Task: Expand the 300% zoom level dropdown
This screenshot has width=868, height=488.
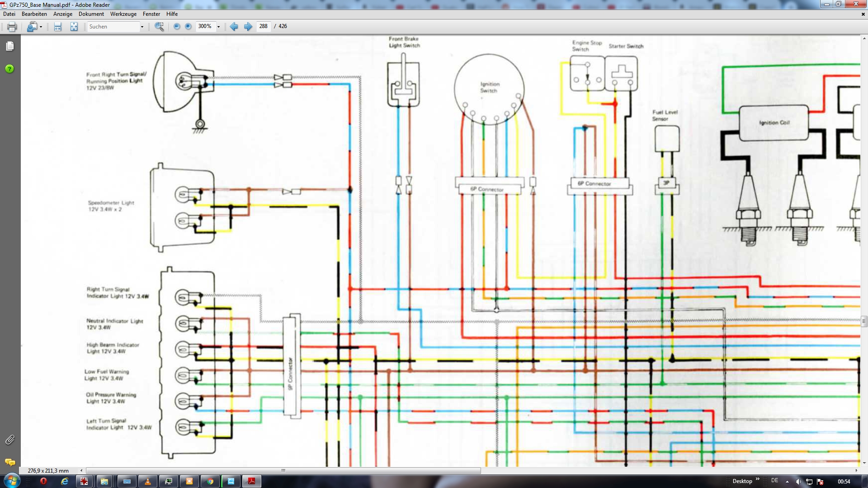Action: pyautogui.click(x=218, y=27)
